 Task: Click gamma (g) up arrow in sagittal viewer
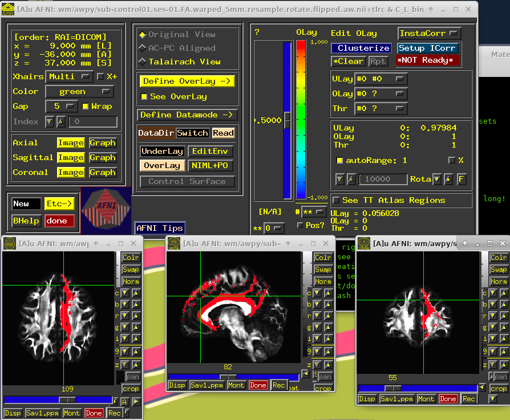tap(328, 327)
